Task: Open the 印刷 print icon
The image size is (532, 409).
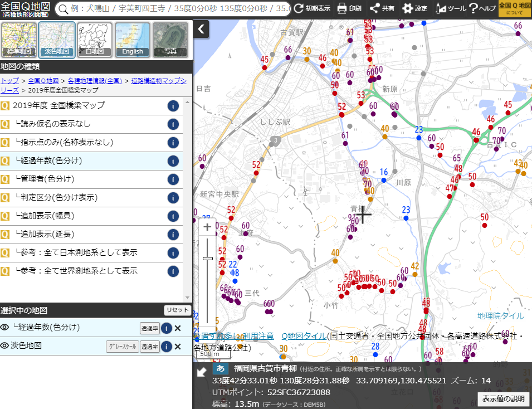Action: [341, 8]
